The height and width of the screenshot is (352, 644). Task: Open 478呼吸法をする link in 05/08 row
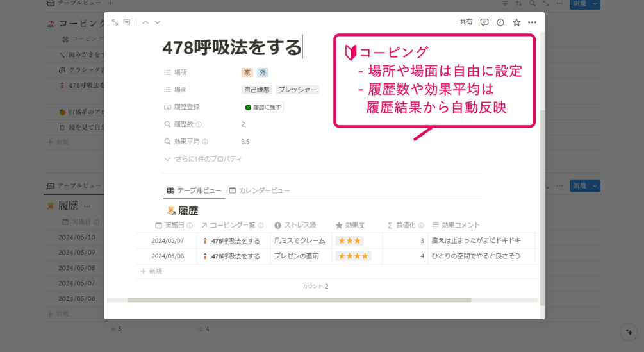click(x=235, y=256)
